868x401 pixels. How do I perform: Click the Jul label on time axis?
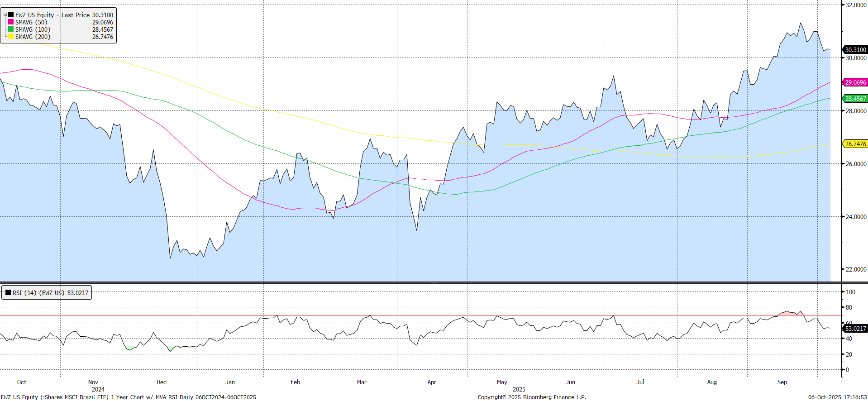[x=640, y=382]
